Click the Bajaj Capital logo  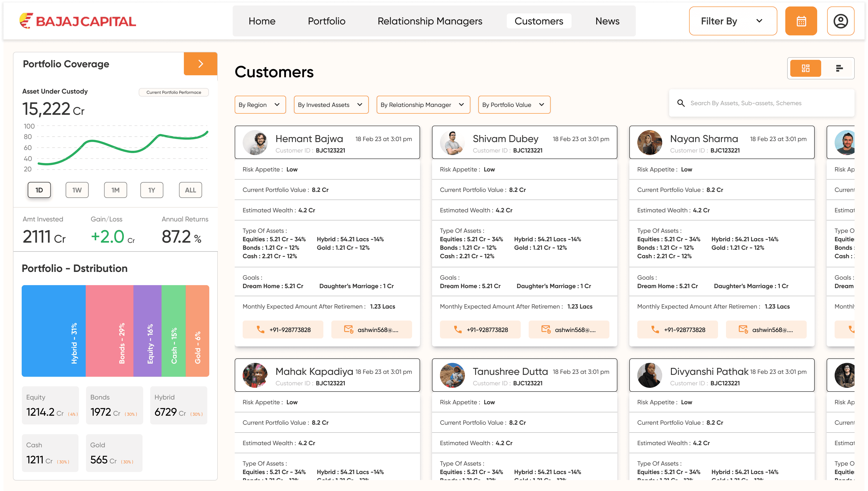pos(78,21)
